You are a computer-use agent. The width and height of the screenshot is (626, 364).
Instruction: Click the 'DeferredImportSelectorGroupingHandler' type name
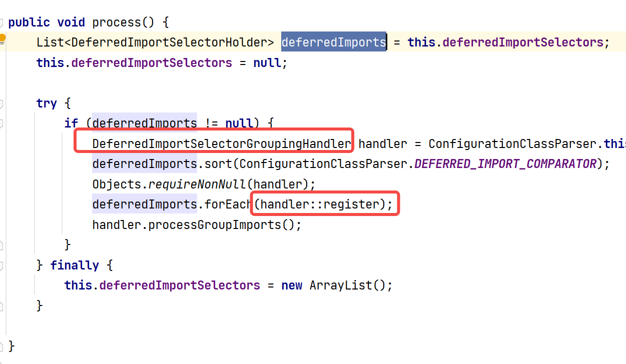222,144
